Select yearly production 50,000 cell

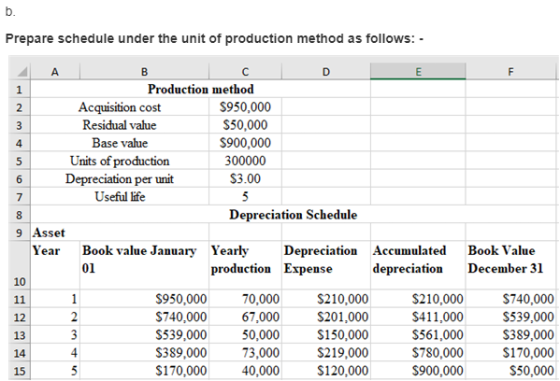coord(245,335)
